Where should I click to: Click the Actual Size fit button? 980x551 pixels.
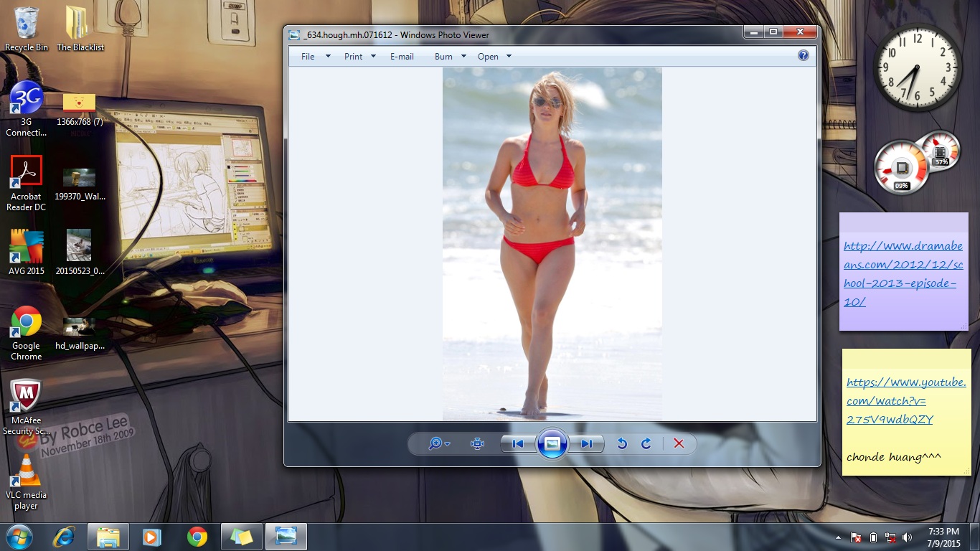click(x=478, y=444)
